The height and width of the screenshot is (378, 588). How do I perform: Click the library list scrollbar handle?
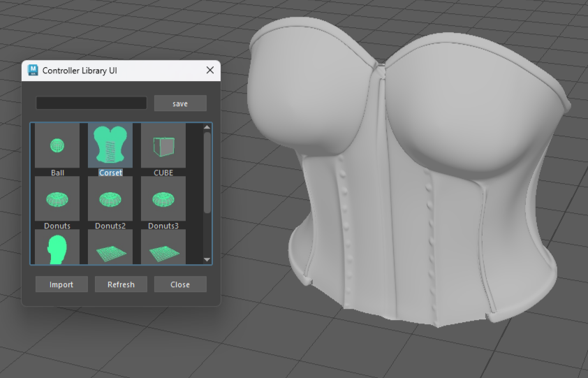(207, 173)
